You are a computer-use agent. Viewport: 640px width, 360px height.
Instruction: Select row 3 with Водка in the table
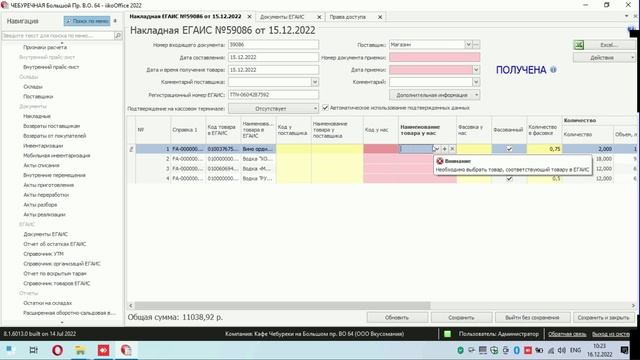[x=257, y=169]
